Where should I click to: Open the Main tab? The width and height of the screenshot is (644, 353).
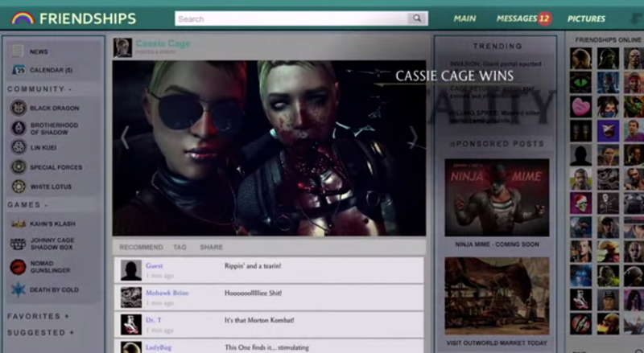pyautogui.click(x=464, y=18)
